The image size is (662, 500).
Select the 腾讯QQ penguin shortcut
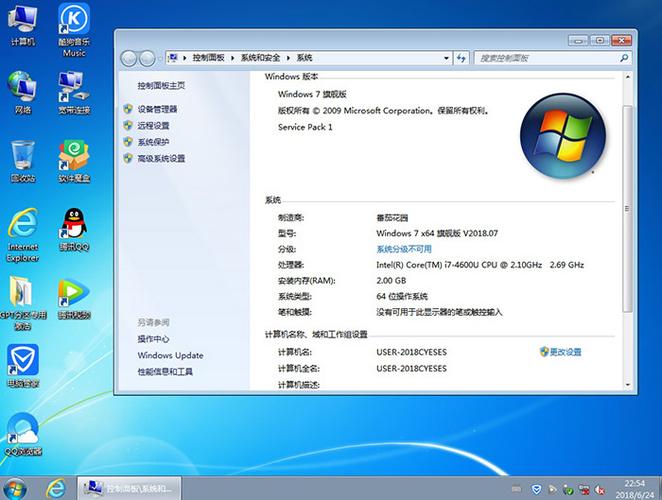pyautogui.click(x=74, y=230)
